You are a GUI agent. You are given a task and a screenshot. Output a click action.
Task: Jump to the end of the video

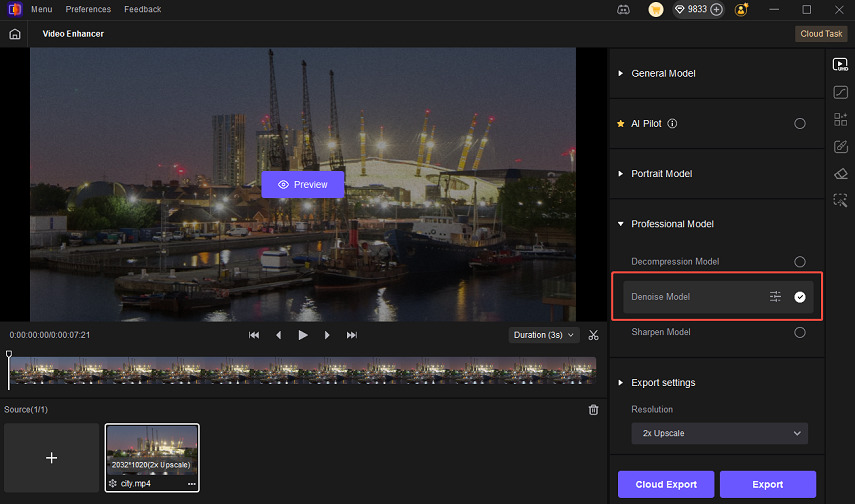pos(352,335)
